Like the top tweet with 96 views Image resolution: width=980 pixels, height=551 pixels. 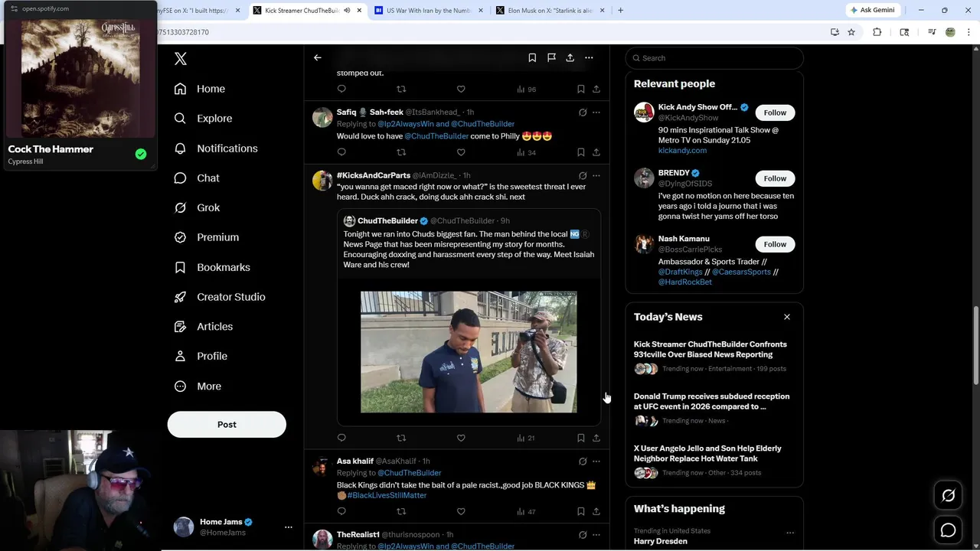[461, 89]
